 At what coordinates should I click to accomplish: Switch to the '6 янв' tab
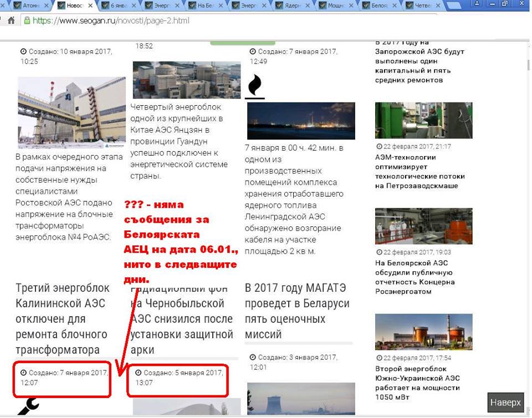click(116, 6)
